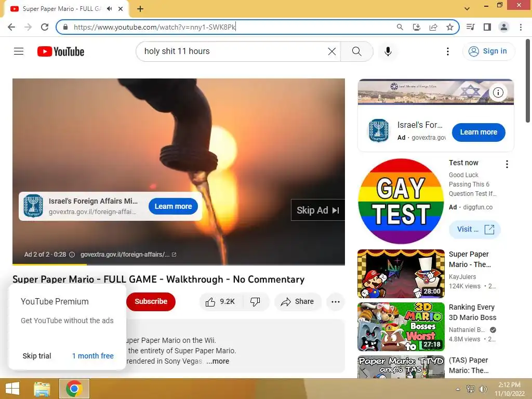
Task: Open Chrome's three-dot menu
Action: (521, 27)
